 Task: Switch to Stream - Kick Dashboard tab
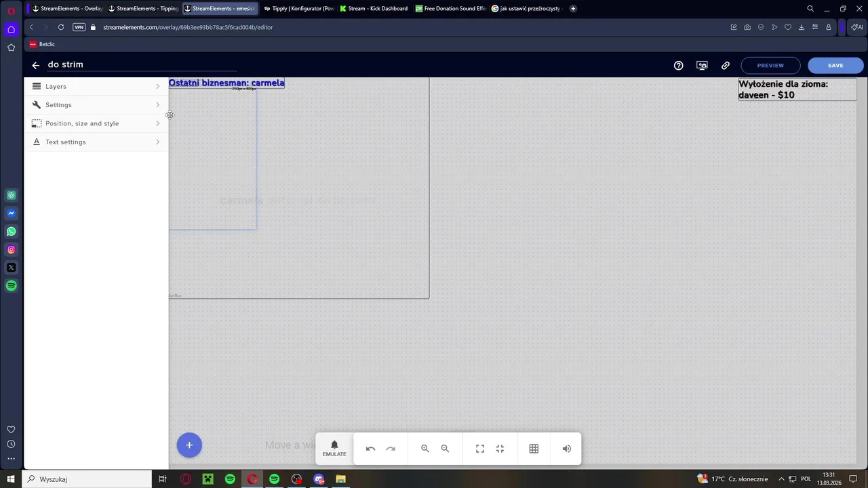point(374,8)
